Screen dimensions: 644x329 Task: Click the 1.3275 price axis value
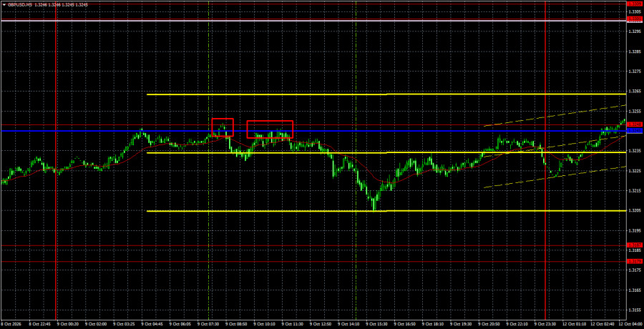point(633,71)
